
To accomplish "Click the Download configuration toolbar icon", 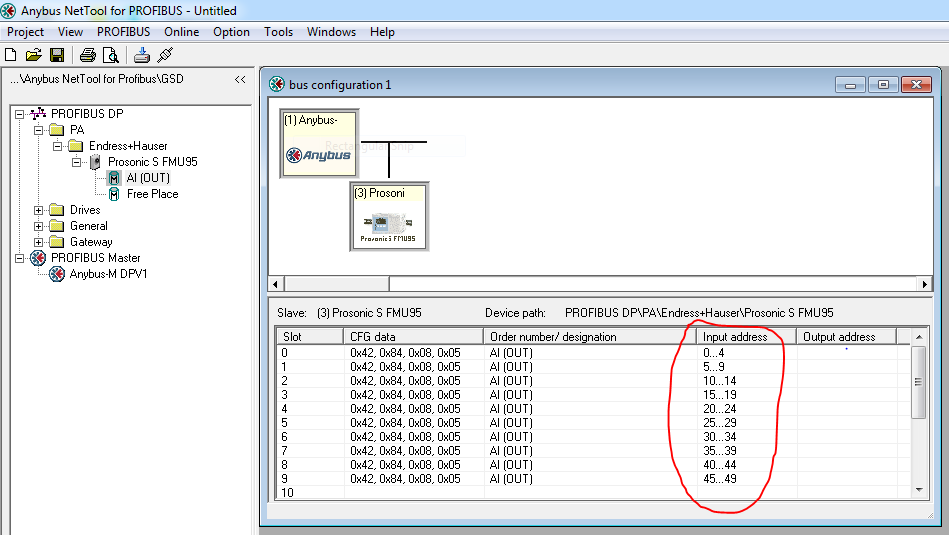I will (142, 55).
